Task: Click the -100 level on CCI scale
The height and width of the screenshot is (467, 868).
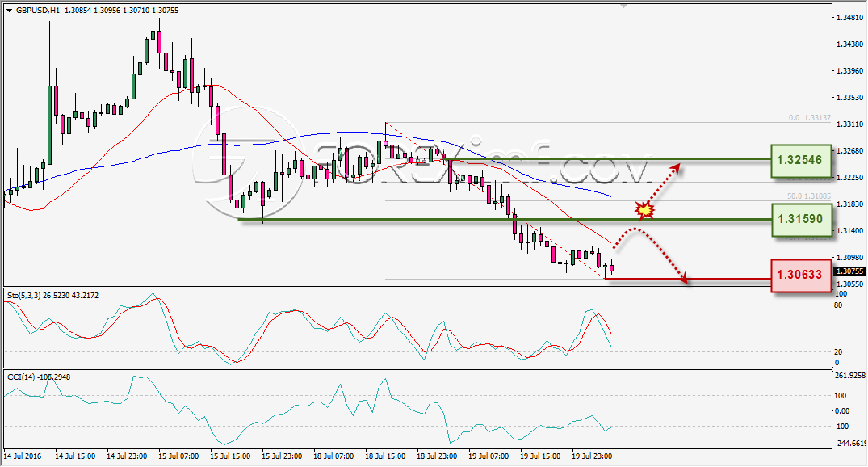Action: [x=841, y=427]
